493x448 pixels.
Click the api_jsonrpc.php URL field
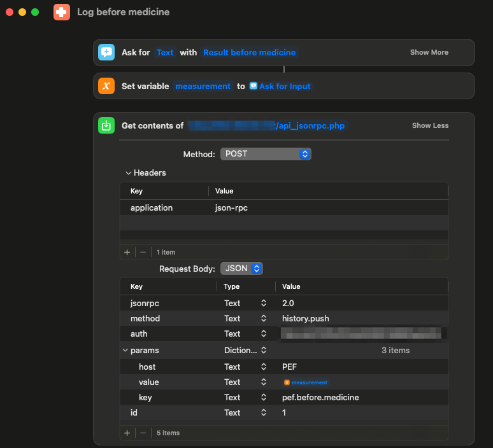point(267,125)
